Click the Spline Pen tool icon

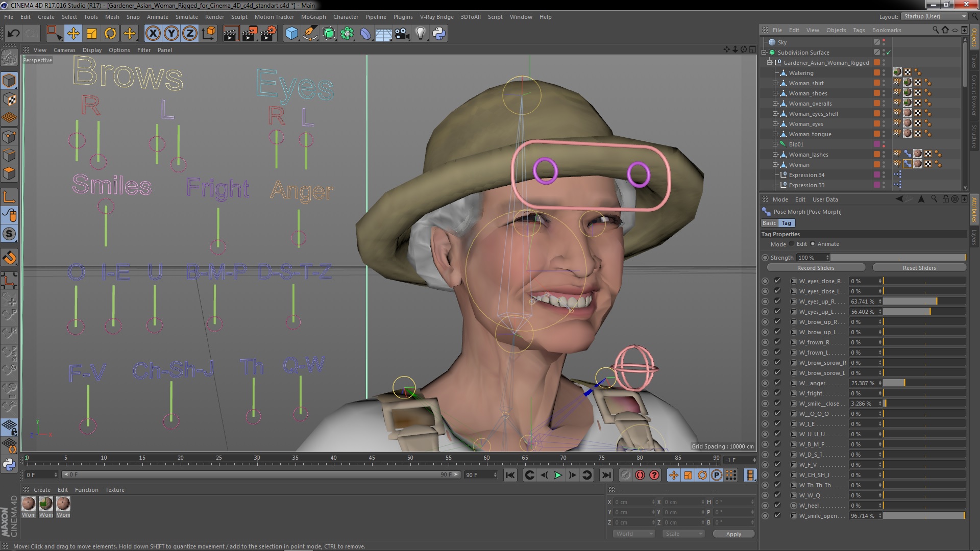tap(310, 34)
